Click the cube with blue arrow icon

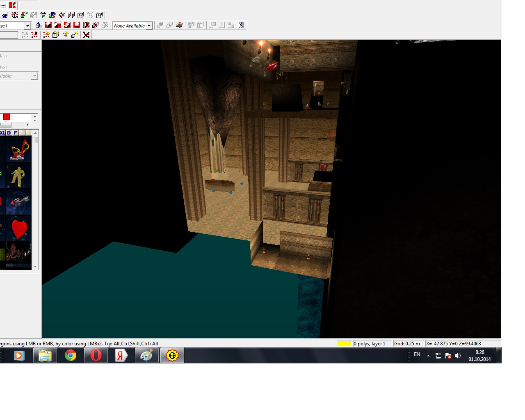[39, 25]
